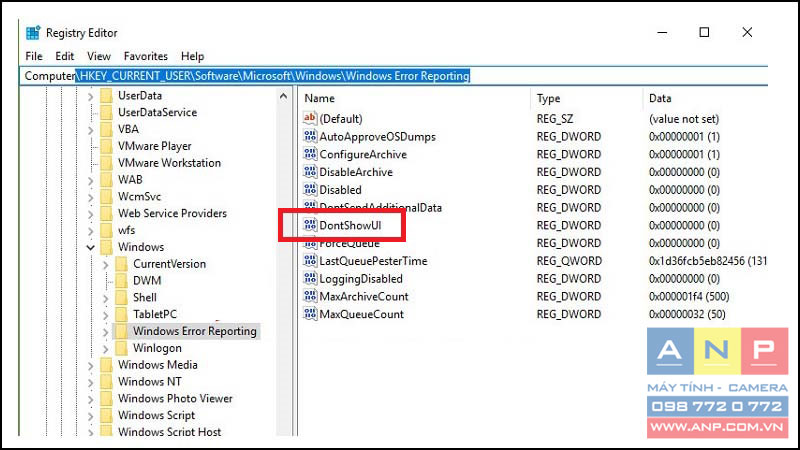
Task: Select the ForceQueue value name
Action: (x=350, y=244)
